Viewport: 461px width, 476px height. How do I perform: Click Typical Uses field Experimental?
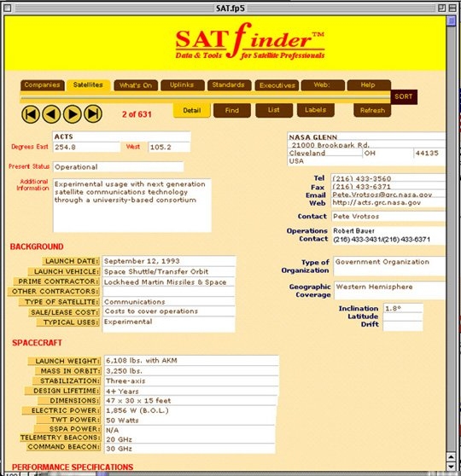[169, 324]
